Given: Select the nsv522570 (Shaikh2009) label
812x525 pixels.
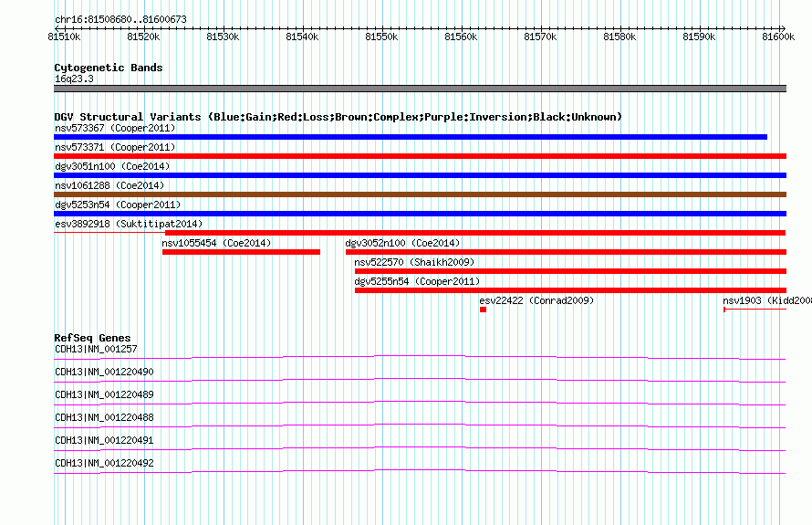Looking at the screenshot, I should [x=414, y=262].
